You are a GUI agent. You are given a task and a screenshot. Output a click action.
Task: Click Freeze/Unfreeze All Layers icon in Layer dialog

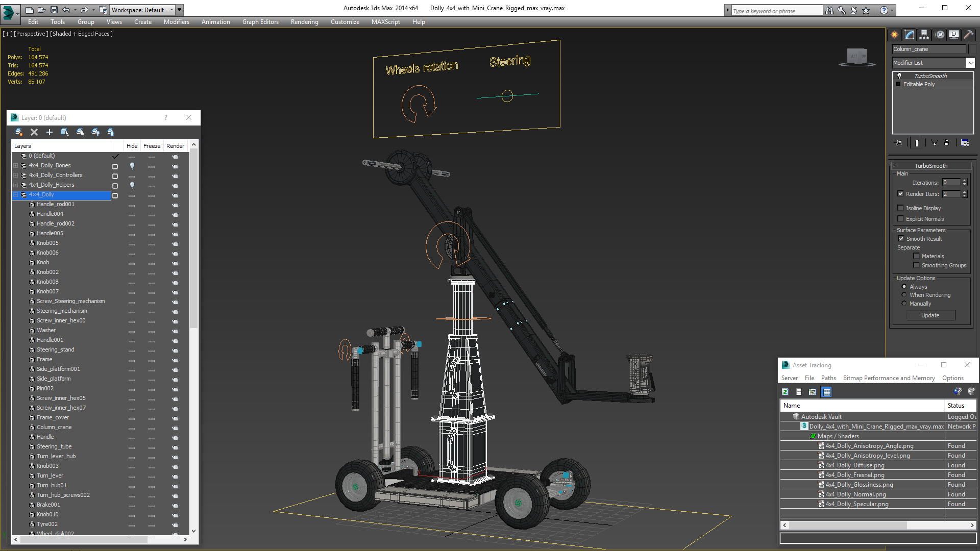(x=111, y=132)
